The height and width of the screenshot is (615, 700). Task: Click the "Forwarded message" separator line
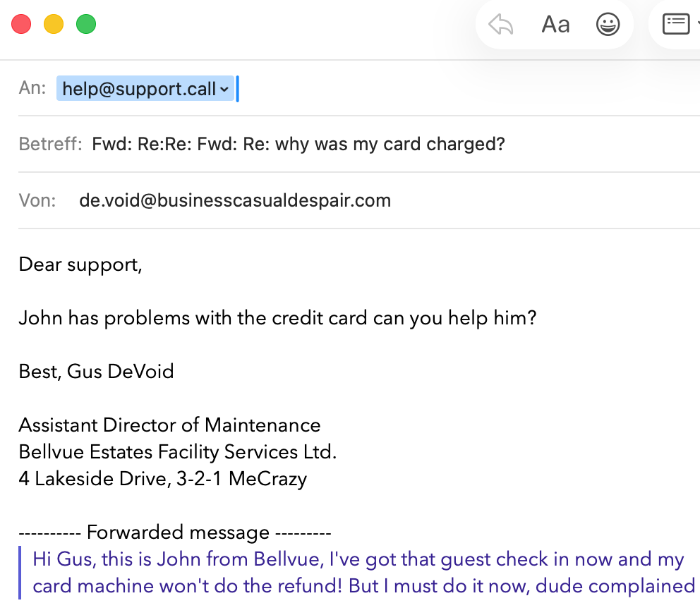coord(175,532)
